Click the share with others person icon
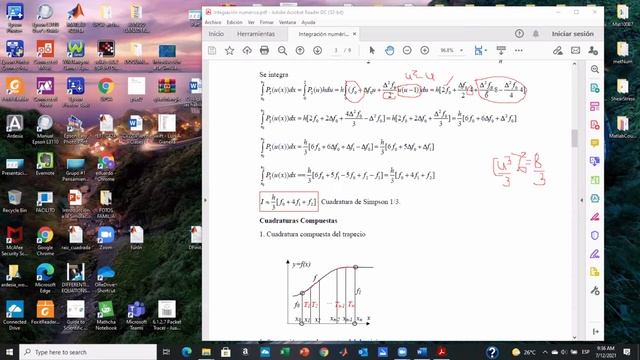The width and height of the screenshot is (640, 360). (x=593, y=50)
